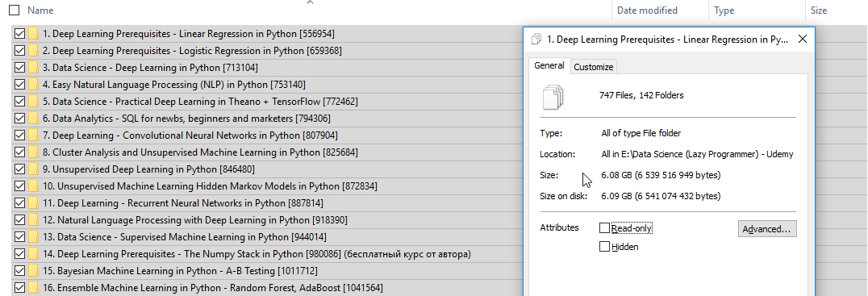Click folder icon of Logistic Regression in Python row
Screen dimensions: 868x296
(33, 51)
